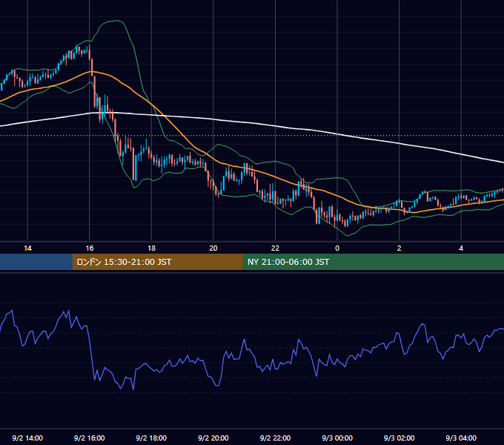Click the 0 hour label on price chart axis
The image size is (504, 445).
click(x=337, y=248)
